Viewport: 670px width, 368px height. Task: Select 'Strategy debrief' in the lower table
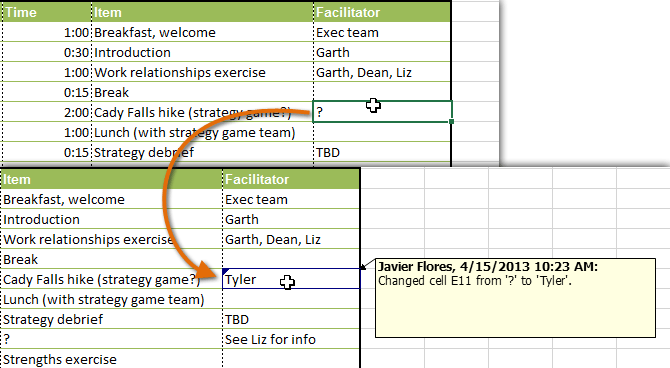pos(112,320)
